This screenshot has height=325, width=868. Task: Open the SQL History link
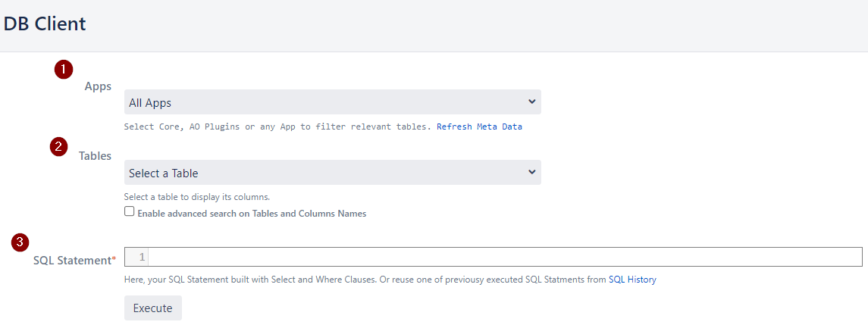[632, 280]
